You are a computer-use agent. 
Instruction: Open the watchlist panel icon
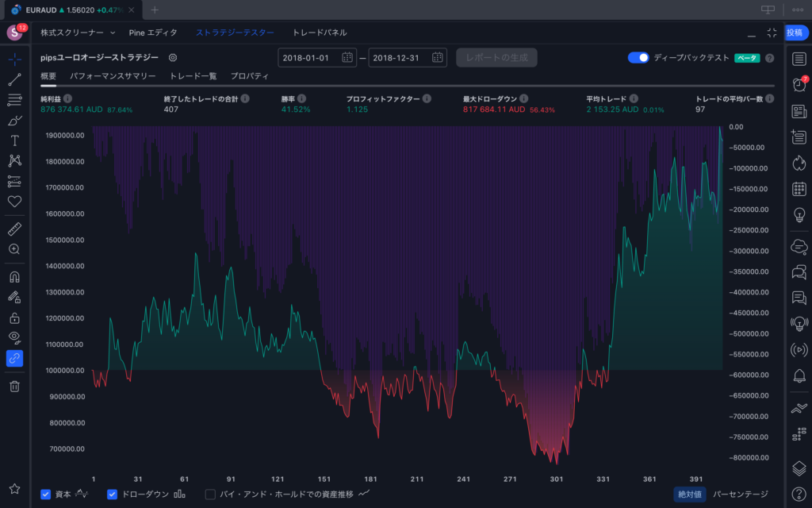point(799,59)
